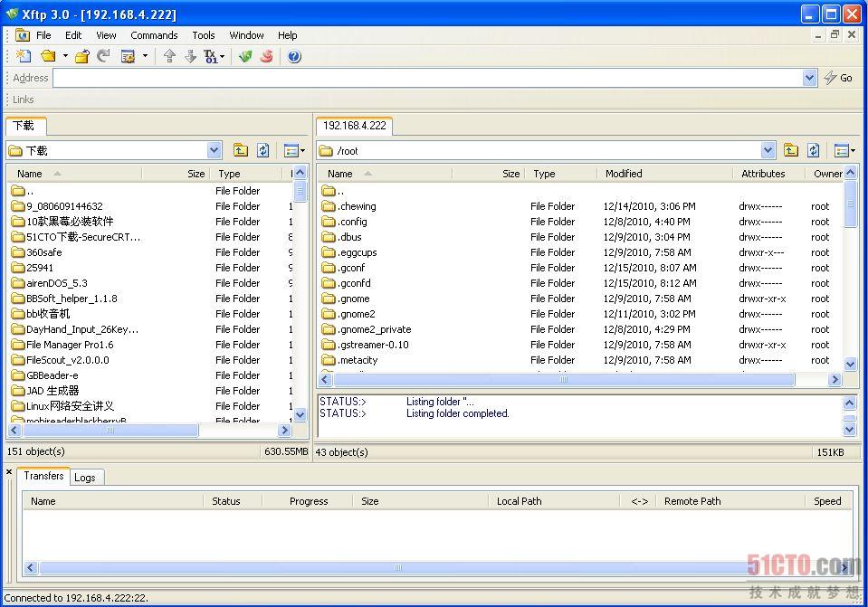Image resolution: width=868 pixels, height=607 pixels.
Task: Click the Status column header in Transfers
Action: pos(233,501)
